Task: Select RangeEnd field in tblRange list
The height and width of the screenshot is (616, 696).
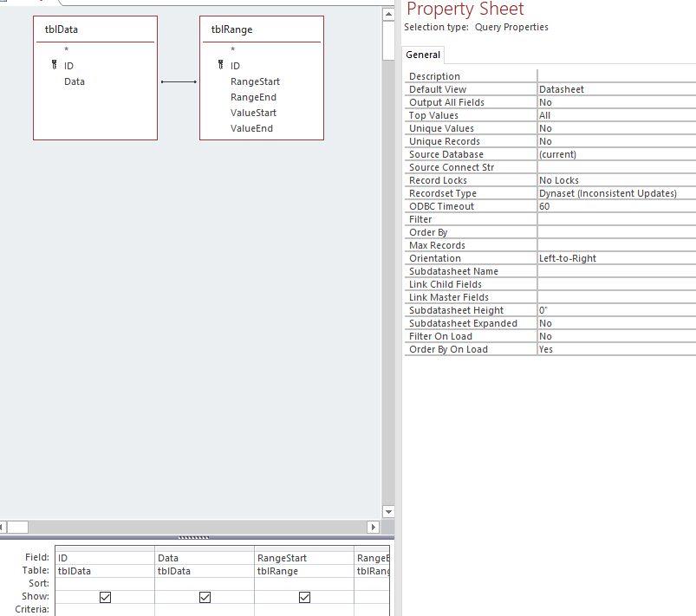Action: pos(253,97)
